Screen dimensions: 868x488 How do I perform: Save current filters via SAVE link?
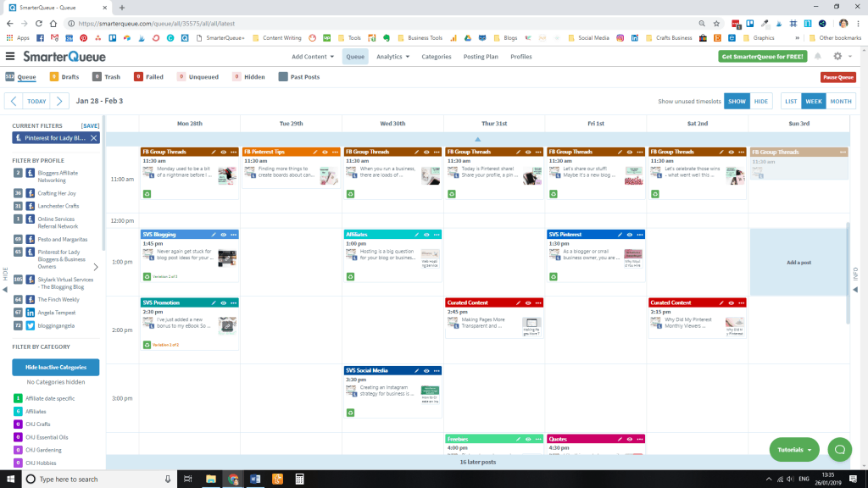pos(90,126)
